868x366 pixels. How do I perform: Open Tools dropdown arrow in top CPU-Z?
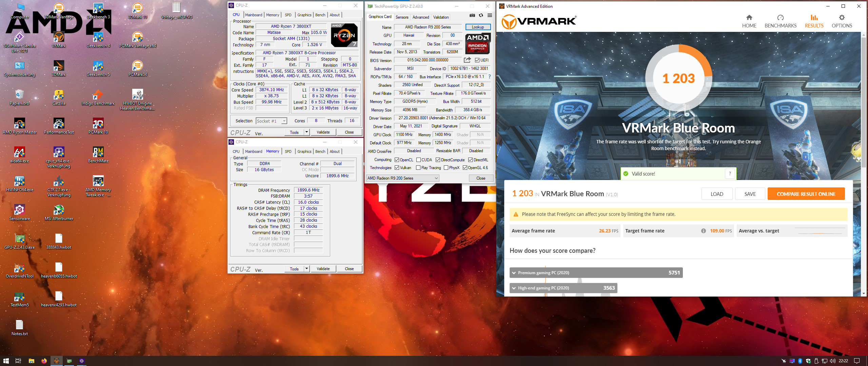307,132
